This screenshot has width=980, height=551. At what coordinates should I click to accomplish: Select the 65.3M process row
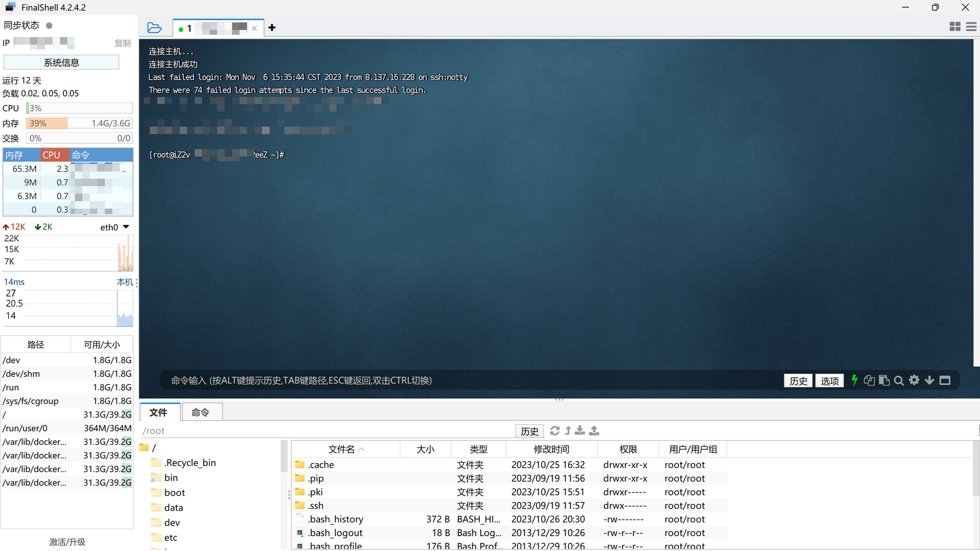[x=68, y=169]
